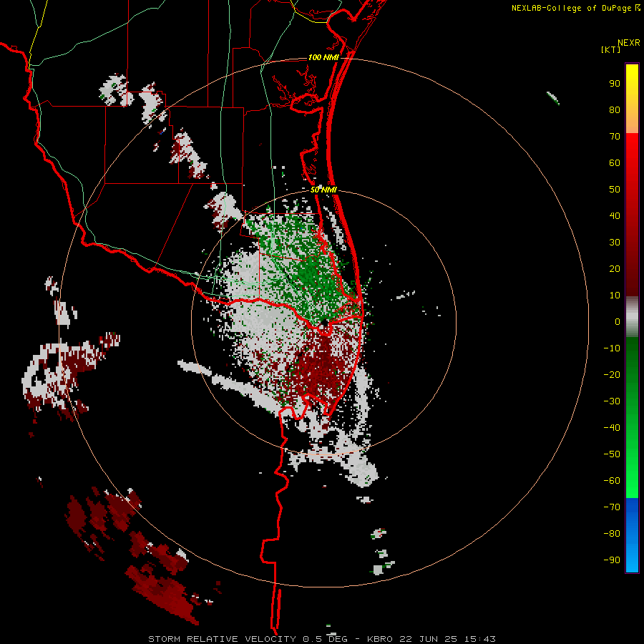Select the 10 value on velocity scale
644x644 pixels.
615,296
